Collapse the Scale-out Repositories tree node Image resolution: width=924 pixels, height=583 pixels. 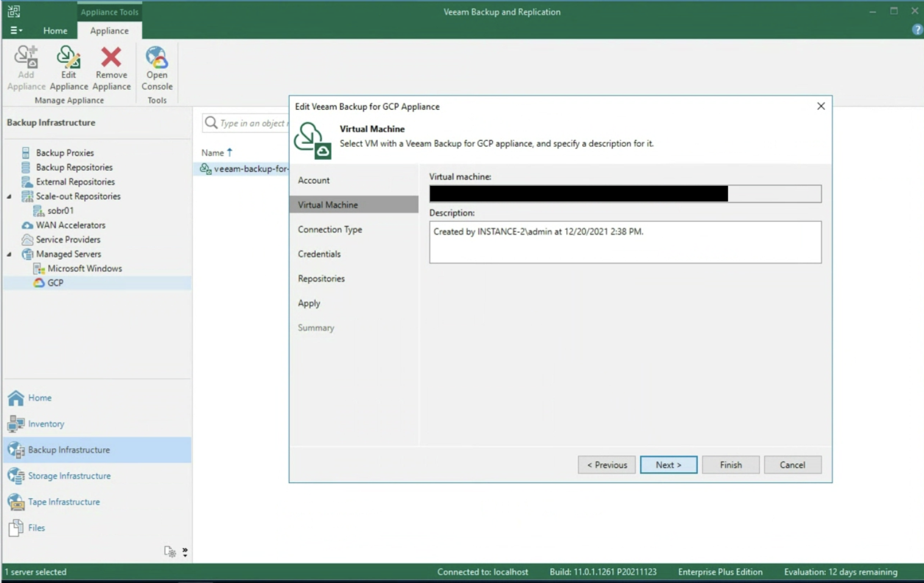click(x=9, y=196)
